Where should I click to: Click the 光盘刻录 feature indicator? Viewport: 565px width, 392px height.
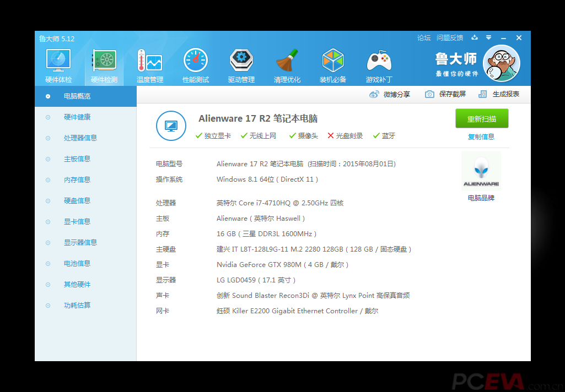[x=345, y=135]
